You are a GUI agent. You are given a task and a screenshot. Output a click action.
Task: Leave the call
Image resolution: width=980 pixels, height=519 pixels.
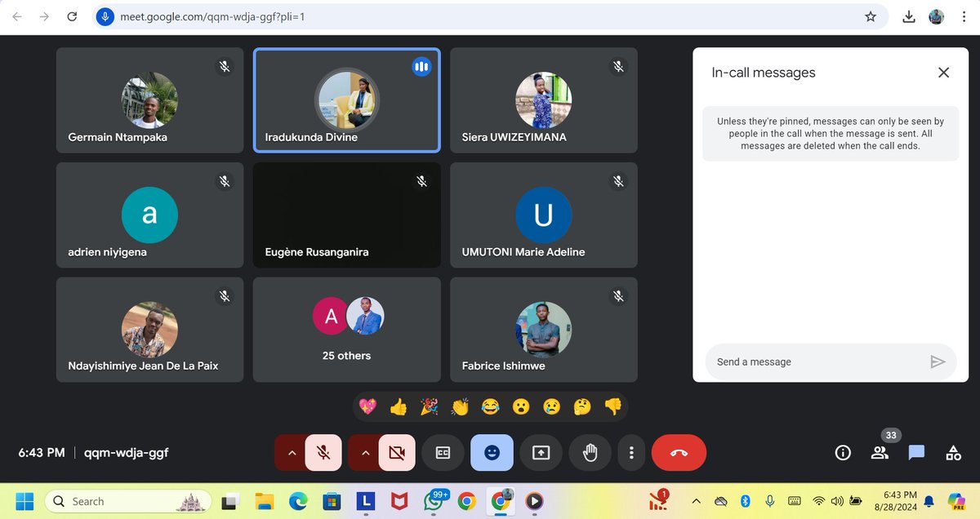(679, 452)
